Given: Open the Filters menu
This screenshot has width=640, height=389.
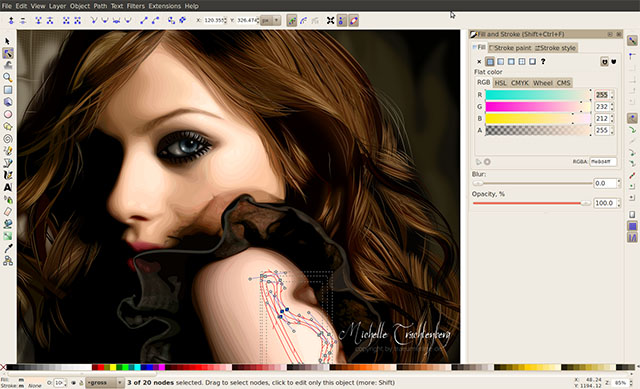Looking at the screenshot, I should coord(136,6).
